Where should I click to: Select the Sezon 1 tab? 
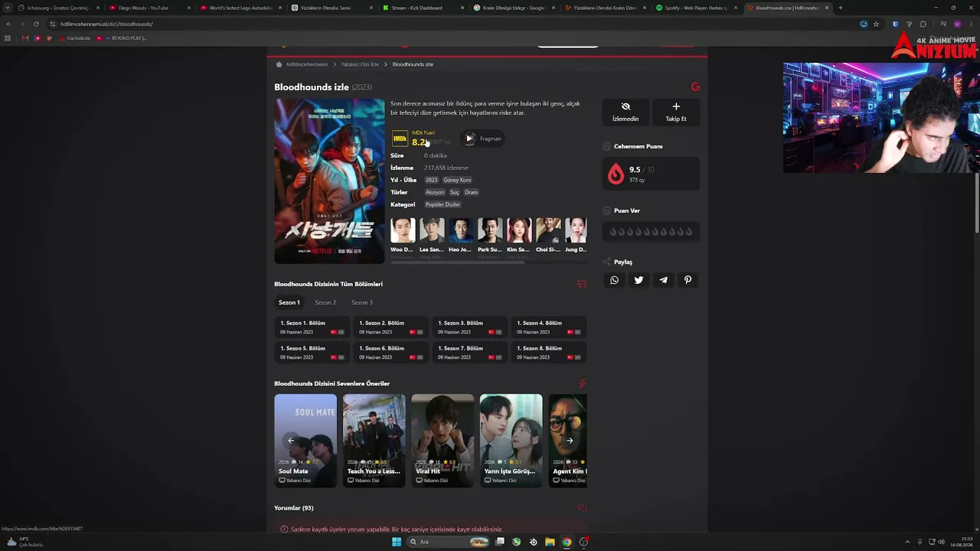[289, 302]
